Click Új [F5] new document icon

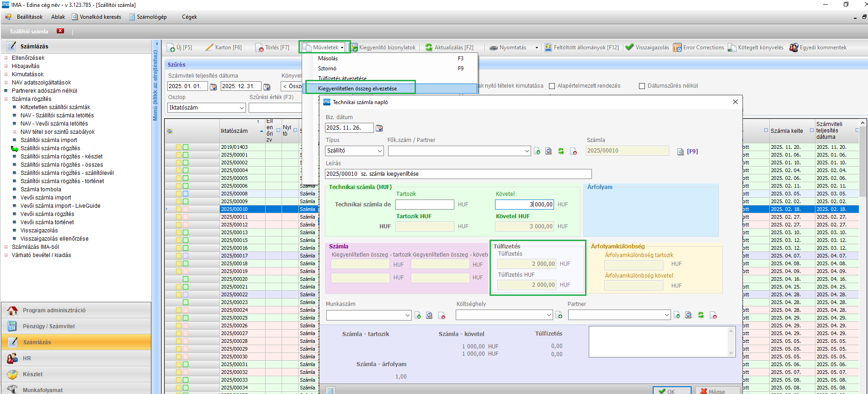click(171, 47)
